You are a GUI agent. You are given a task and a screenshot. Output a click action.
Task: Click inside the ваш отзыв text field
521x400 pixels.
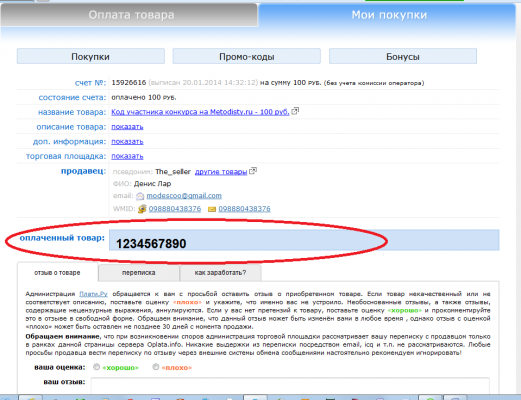[290, 385]
